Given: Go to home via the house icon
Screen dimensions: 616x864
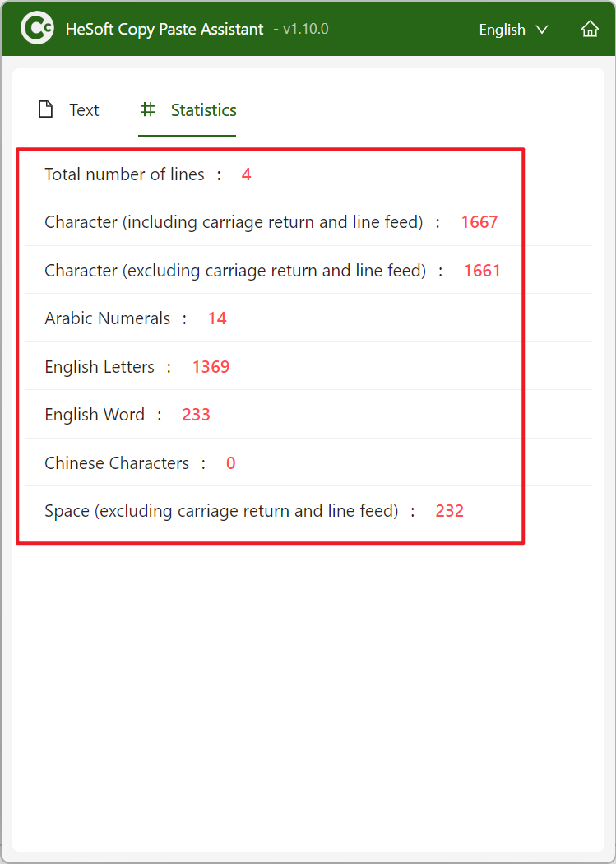Looking at the screenshot, I should click(590, 29).
